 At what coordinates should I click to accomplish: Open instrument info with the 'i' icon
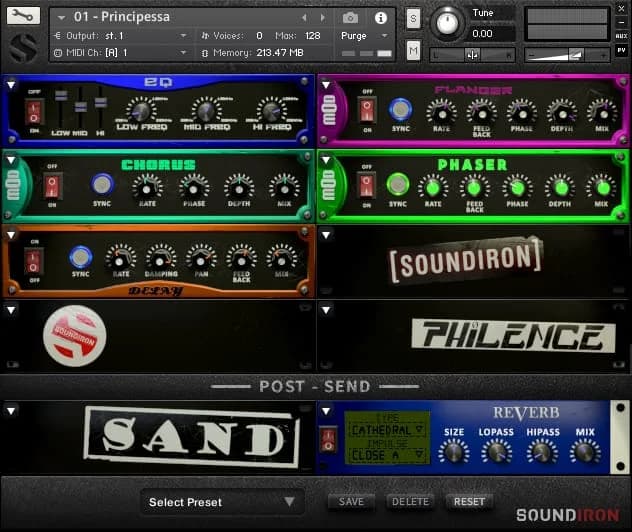380,18
